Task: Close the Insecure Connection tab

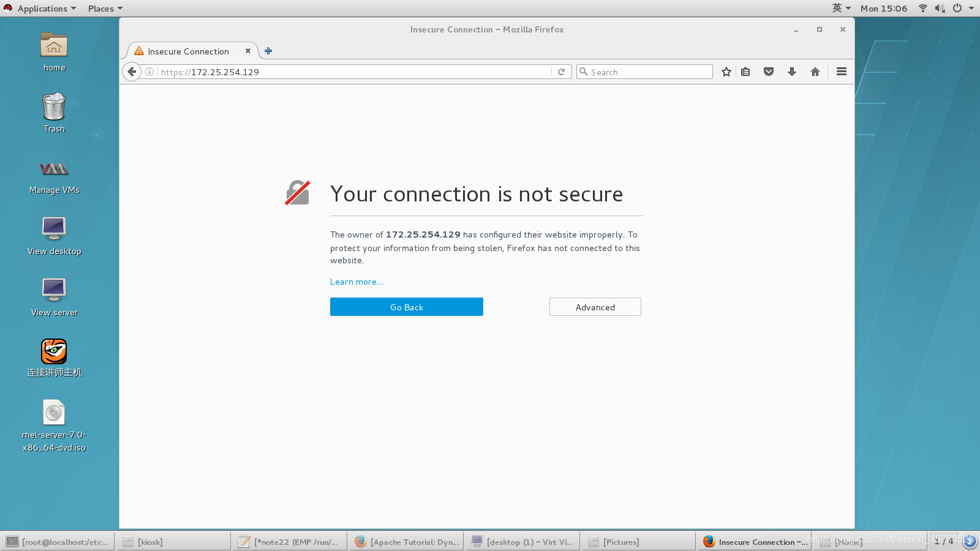Action: pyautogui.click(x=248, y=51)
